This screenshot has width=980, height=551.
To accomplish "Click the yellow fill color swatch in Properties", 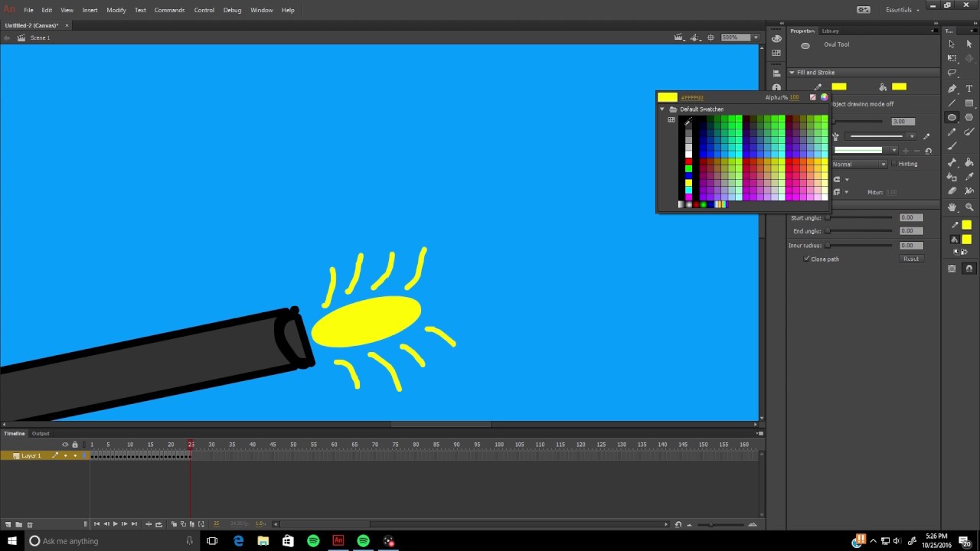I will click(900, 86).
